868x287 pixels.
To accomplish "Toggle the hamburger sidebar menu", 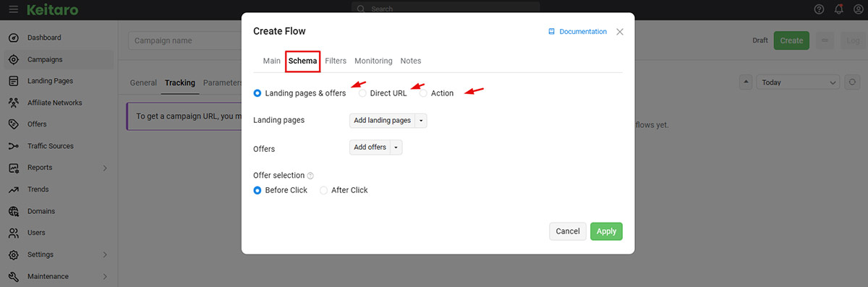I will (13, 9).
